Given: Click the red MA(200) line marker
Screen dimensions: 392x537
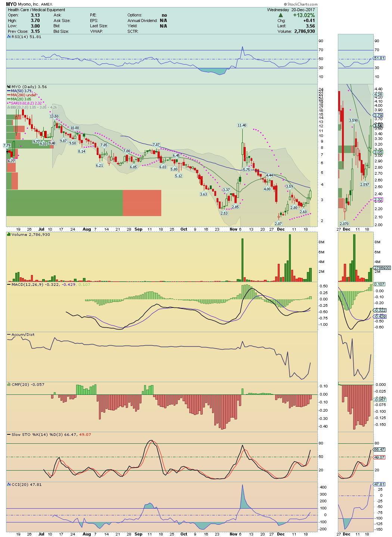Looking at the screenshot, I should [x=9, y=95].
